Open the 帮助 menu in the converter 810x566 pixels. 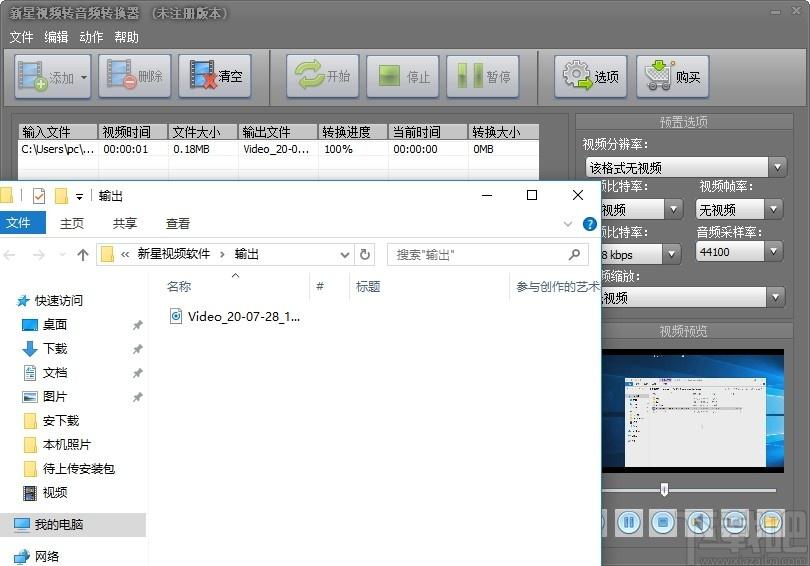127,37
